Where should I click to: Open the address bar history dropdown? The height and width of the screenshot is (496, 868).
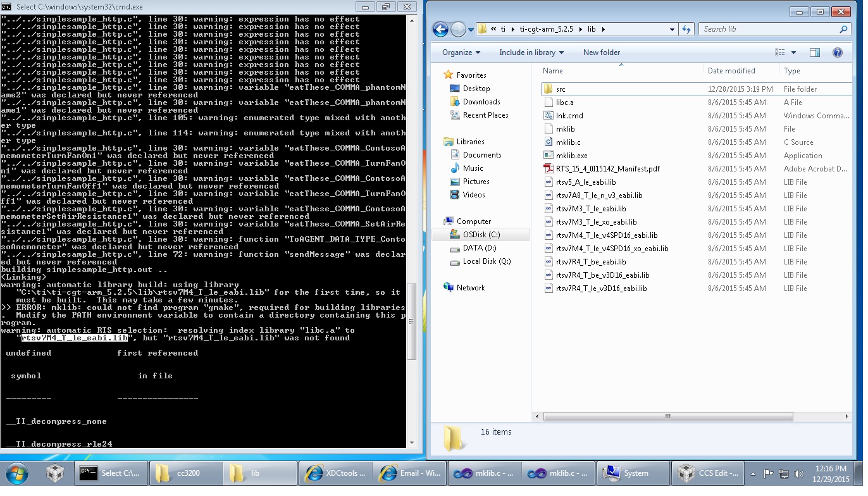click(x=672, y=29)
